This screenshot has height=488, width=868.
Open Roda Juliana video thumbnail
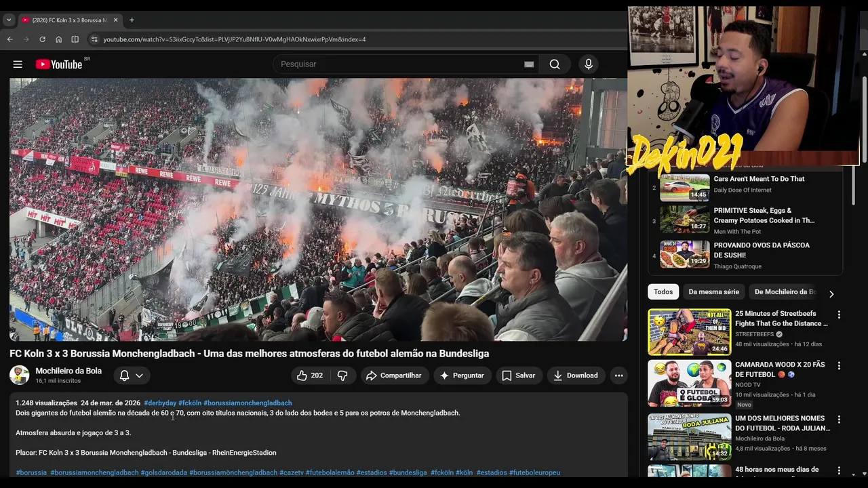[x=689, y=436]
